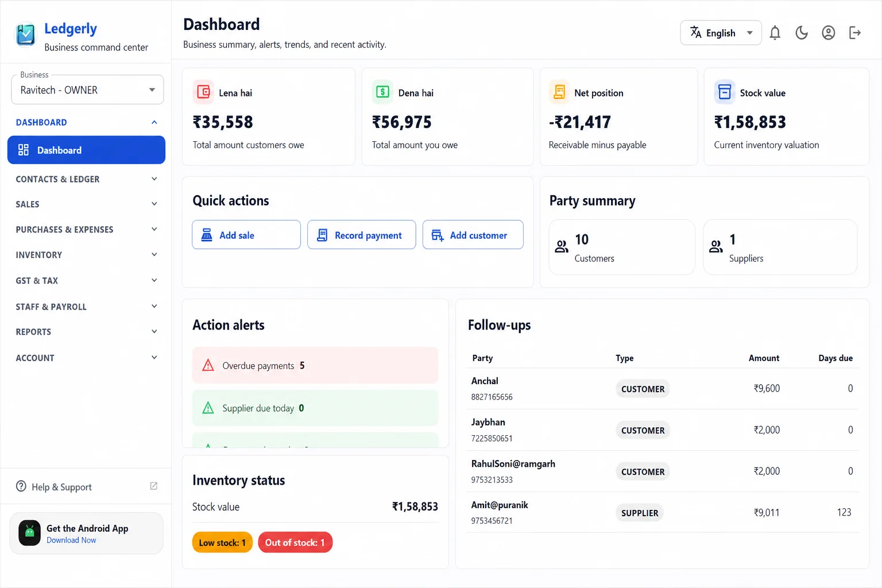Click the Lena hai wallet icon

coord(203,92)
